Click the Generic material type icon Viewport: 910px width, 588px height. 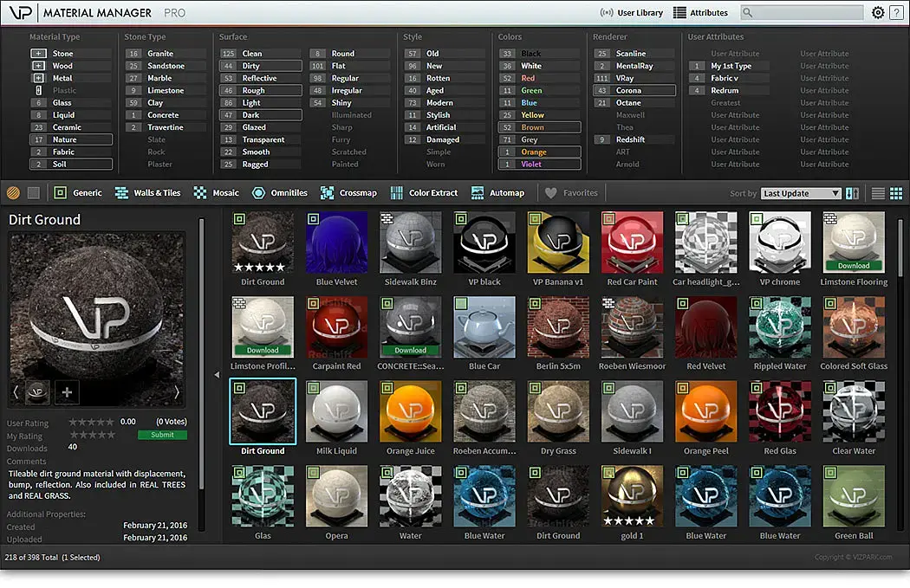[61, 193]
